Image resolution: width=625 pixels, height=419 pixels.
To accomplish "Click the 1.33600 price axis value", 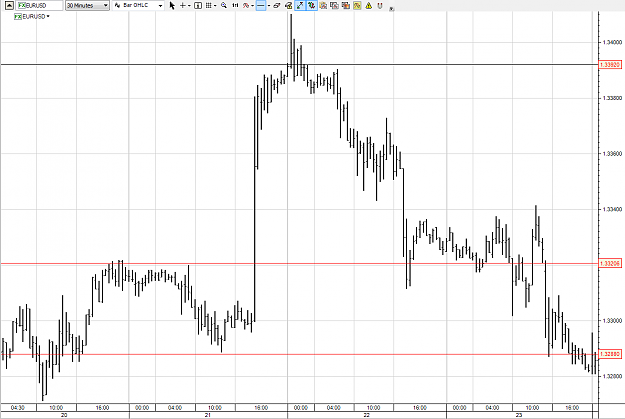I will (612, 154).
